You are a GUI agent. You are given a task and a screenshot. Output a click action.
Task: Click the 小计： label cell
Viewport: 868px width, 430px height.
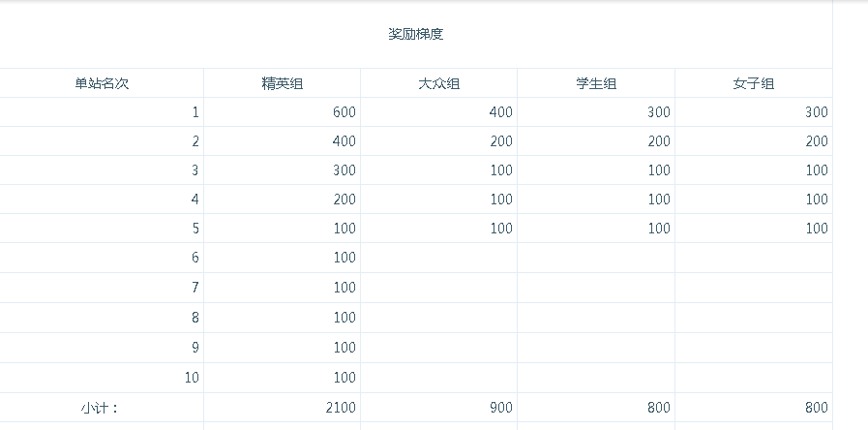(102, 408)
